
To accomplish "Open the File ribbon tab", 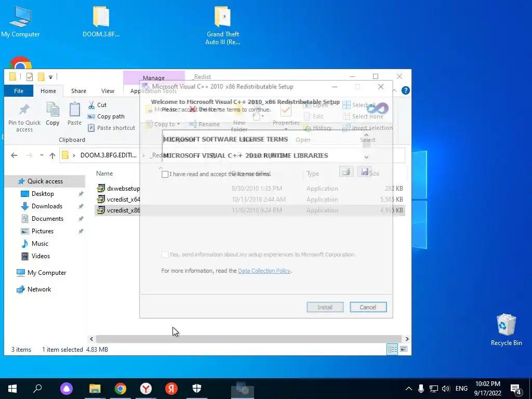I will coord(19,91).
